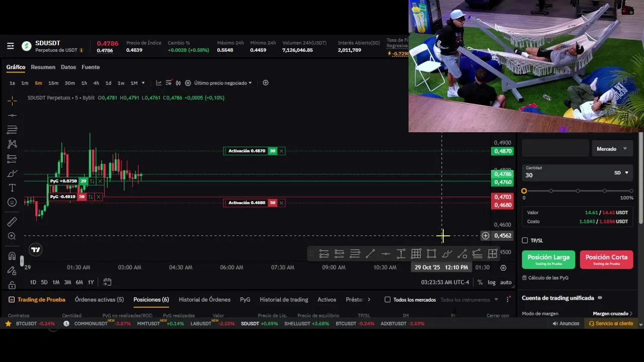Expand the Mercado order type dropdown

[x=612, y=149]
